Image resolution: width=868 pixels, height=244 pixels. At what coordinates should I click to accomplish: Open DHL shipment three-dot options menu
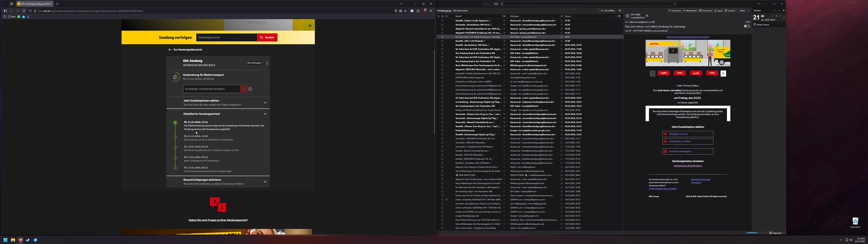(x=267, y=63)
